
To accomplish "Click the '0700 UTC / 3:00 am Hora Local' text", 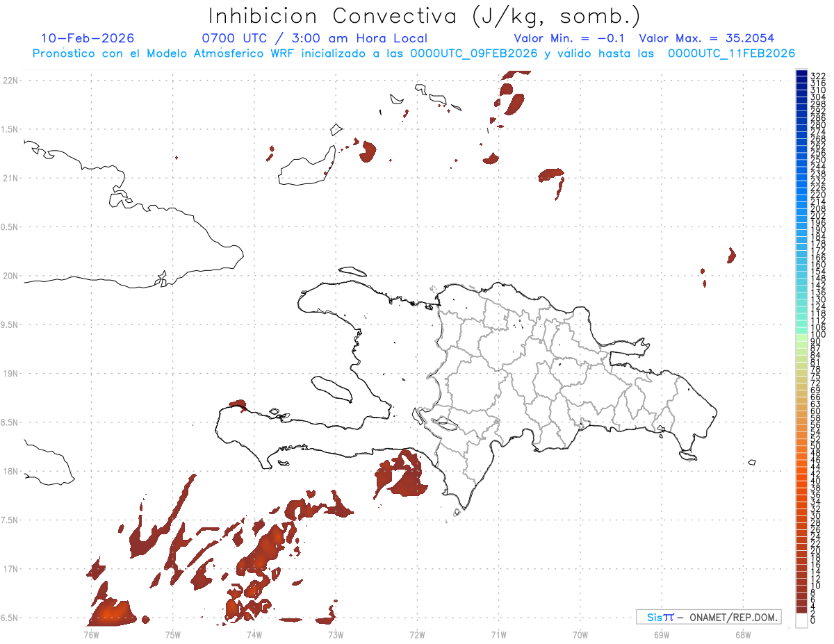I will click(x=314, y=38).
